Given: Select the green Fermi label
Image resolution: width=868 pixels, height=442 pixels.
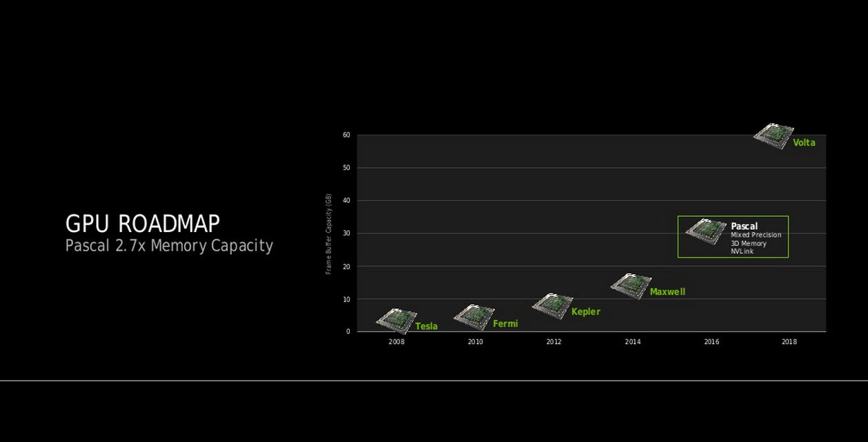Looking at the screenshot, I should point(505,323).
